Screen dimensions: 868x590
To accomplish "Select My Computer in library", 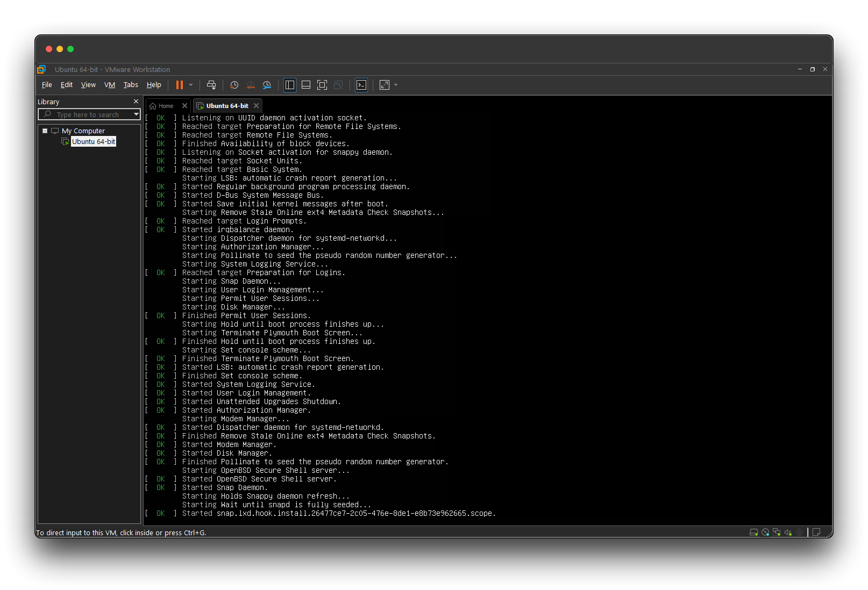I will (x=83, y=131).
